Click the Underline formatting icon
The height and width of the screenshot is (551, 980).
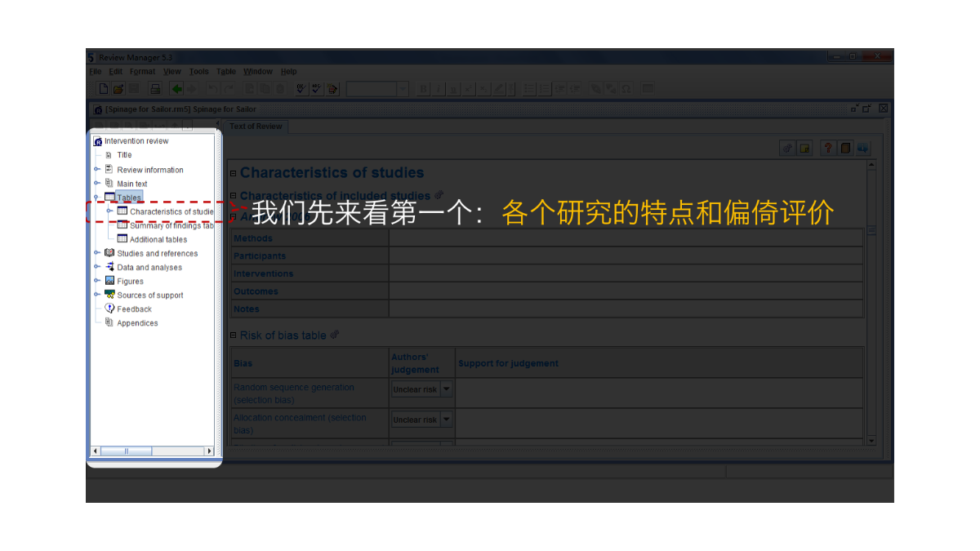click(x=454, y=89)
